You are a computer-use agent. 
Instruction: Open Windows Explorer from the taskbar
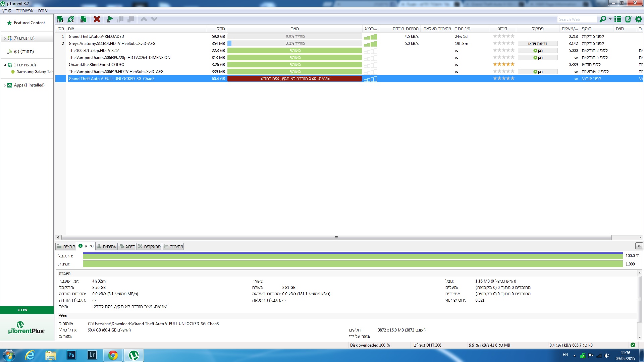pos(50,355)
